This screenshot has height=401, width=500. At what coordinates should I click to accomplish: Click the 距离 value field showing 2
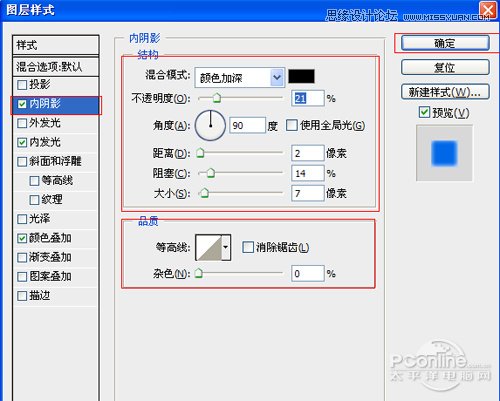point(308,153)
